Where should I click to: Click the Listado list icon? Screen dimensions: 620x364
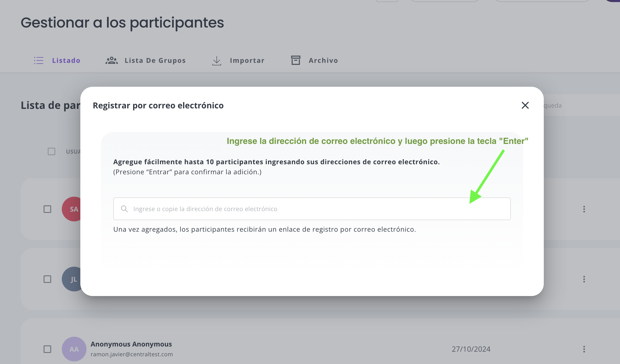coord(39,60)
